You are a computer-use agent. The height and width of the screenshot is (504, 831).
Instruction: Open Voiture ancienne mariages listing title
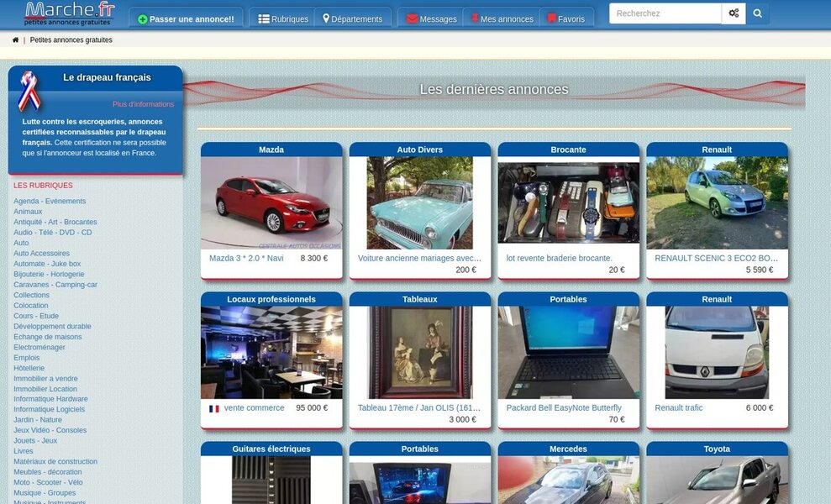coord(419,258)
